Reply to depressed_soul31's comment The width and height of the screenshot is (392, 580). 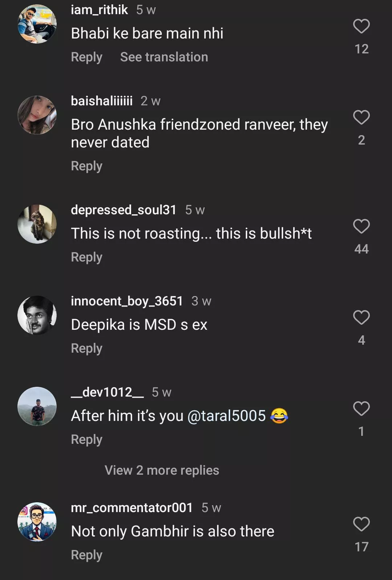[86, 257]
